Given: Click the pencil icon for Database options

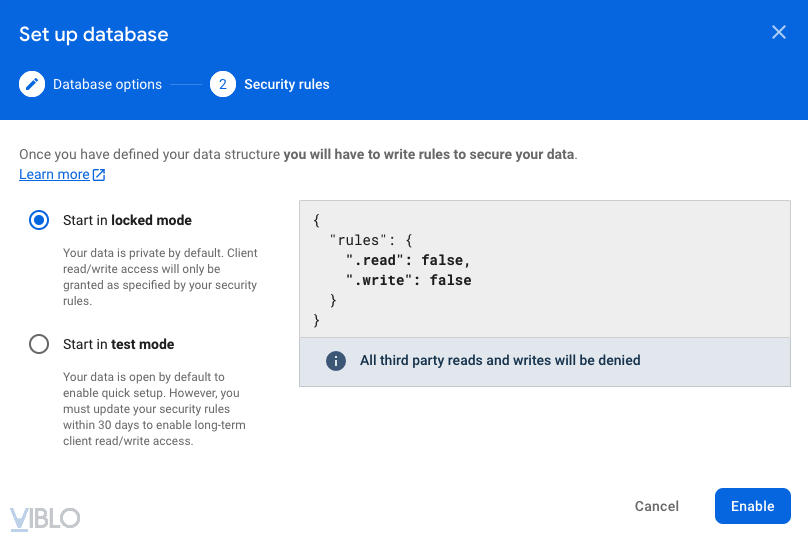Looking at the screenshot, I should coord(32,84).
